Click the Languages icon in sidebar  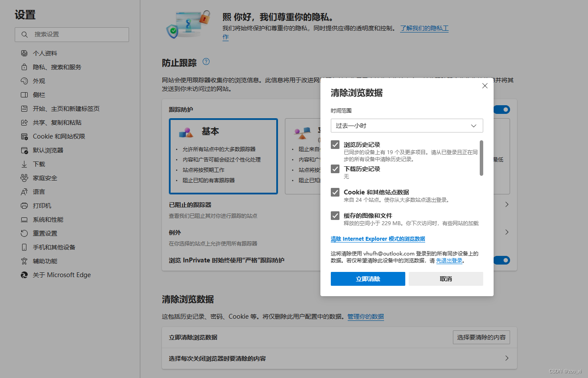pos(24,192)
